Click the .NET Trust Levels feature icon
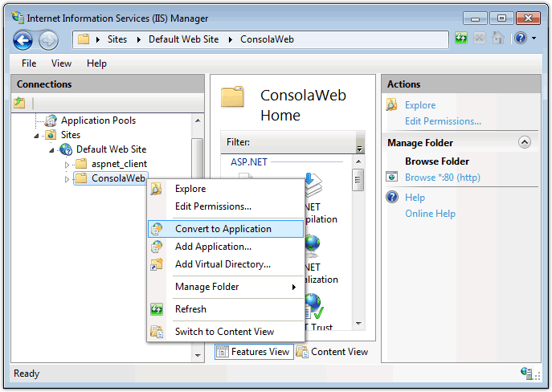This screenshot has height=392, width=552. point(313,306)
